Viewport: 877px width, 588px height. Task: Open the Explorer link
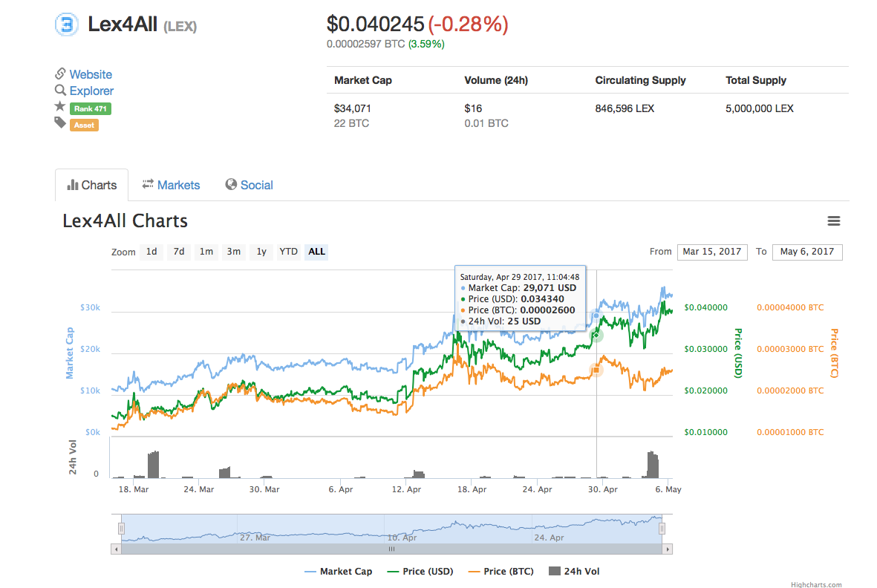click(92, 91)
